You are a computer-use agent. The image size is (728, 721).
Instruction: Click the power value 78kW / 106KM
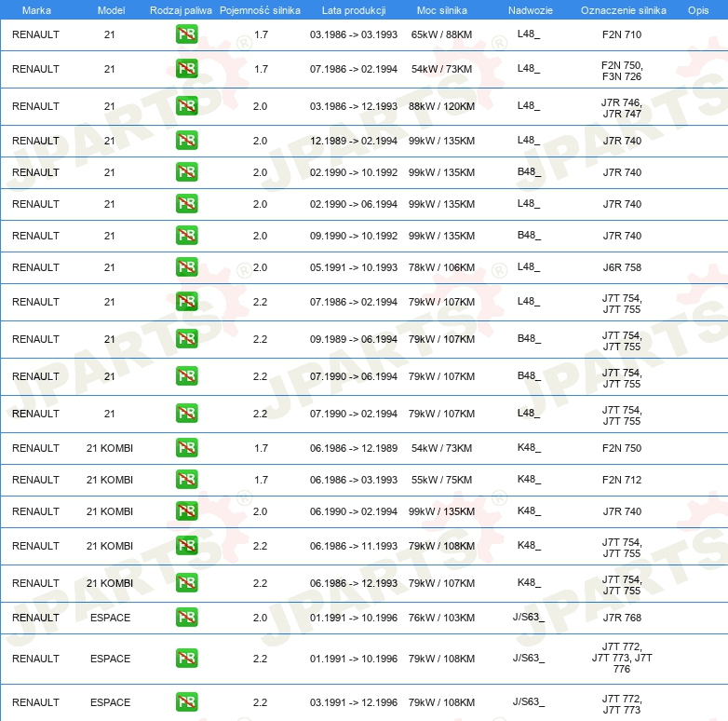[441, 267]
